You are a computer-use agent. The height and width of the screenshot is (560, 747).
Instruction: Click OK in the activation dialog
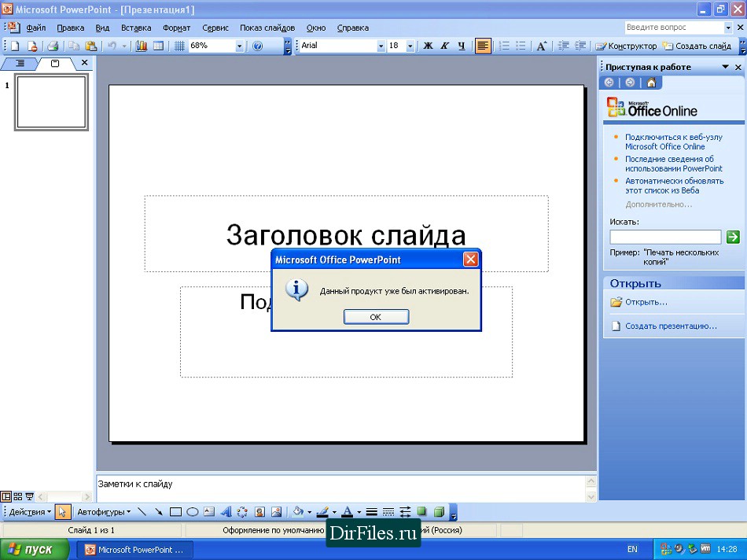[x=376, y=317]
